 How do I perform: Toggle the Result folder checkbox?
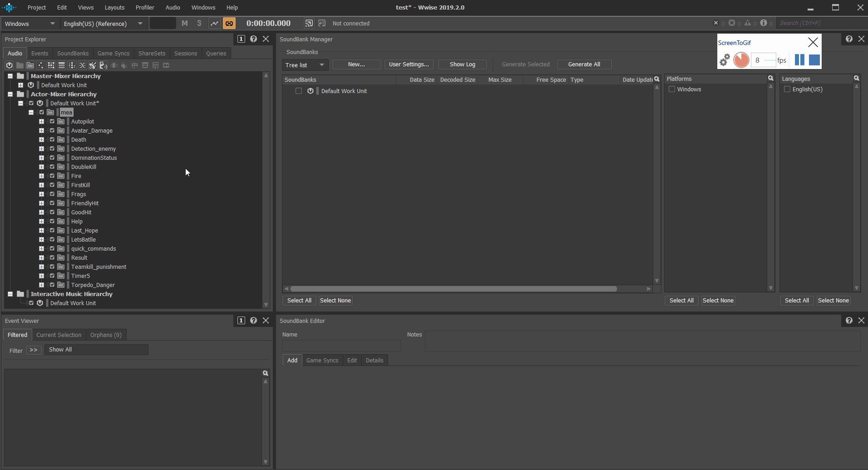52,257
